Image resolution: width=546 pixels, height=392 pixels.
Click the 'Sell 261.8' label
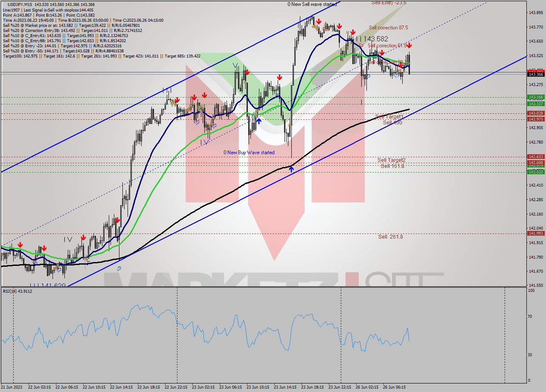pos(390,236)
